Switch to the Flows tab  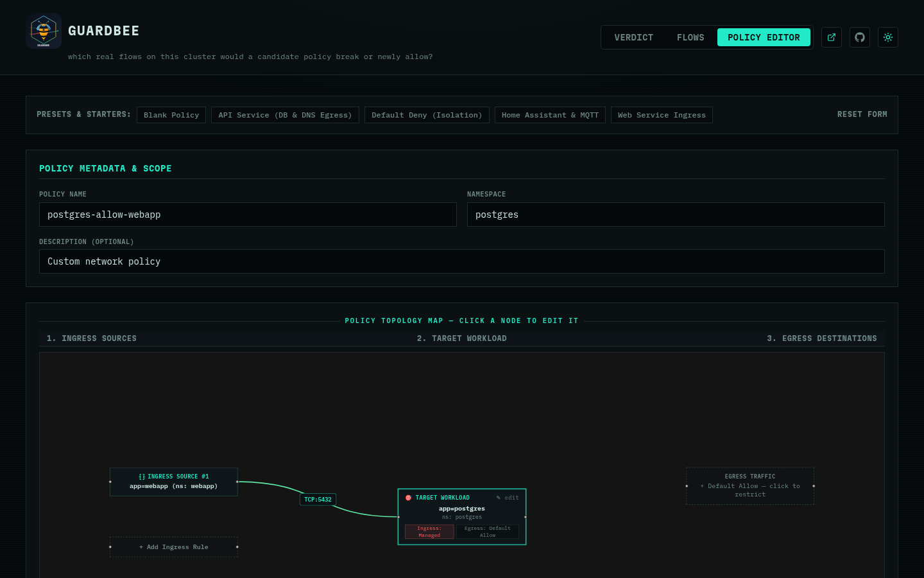(x=690, y=37)
